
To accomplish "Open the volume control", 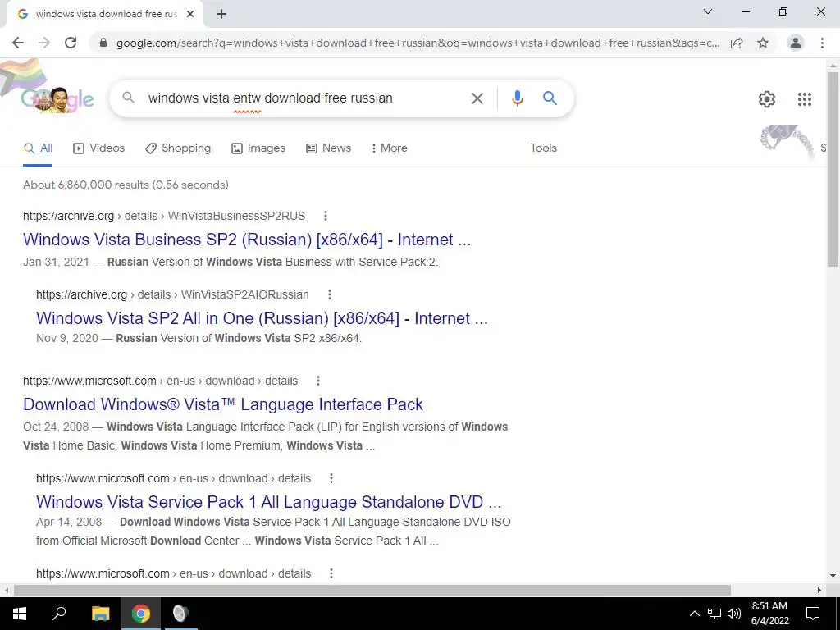I will pyautogui.click(x=734, y=614).
